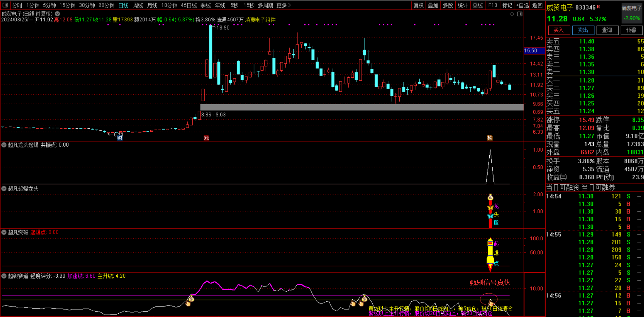This screenshot has width=644, height=317.
Task: Expand 威贸电子 chart title dropdown arrow
Action: (x=57, y=14)
